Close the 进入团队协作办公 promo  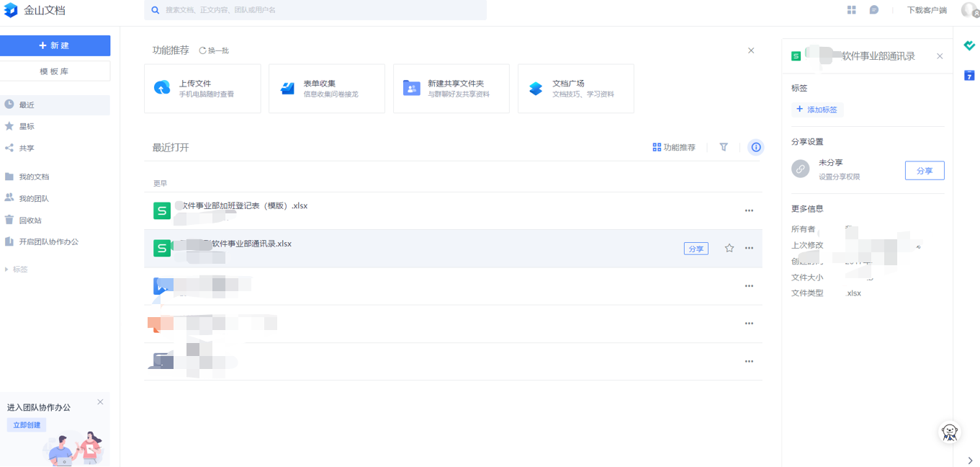(100, 401)
